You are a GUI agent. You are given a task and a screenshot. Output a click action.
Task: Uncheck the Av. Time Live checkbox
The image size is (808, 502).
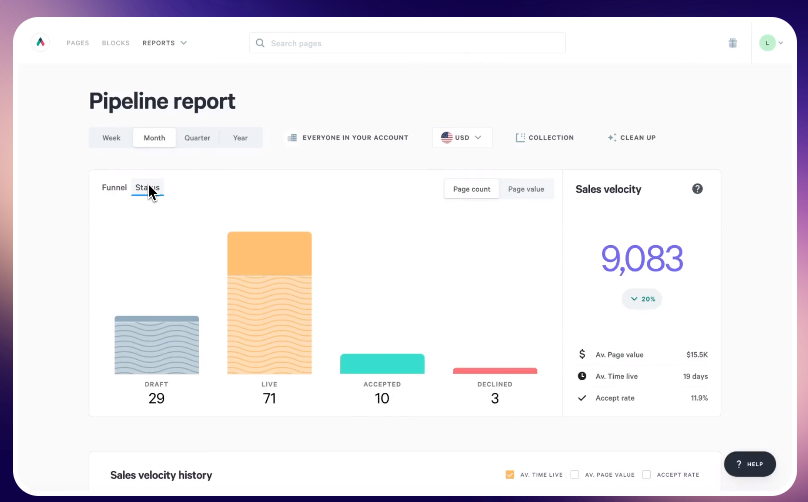tap(510, 474)
